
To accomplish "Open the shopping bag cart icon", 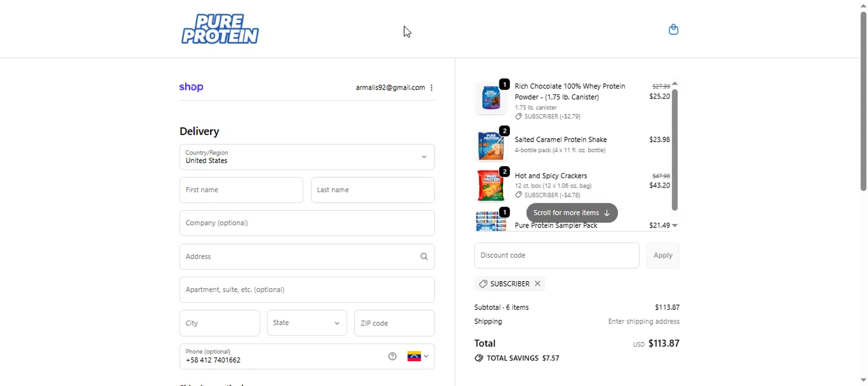I will pyautogui.click(x=674, y=30).
